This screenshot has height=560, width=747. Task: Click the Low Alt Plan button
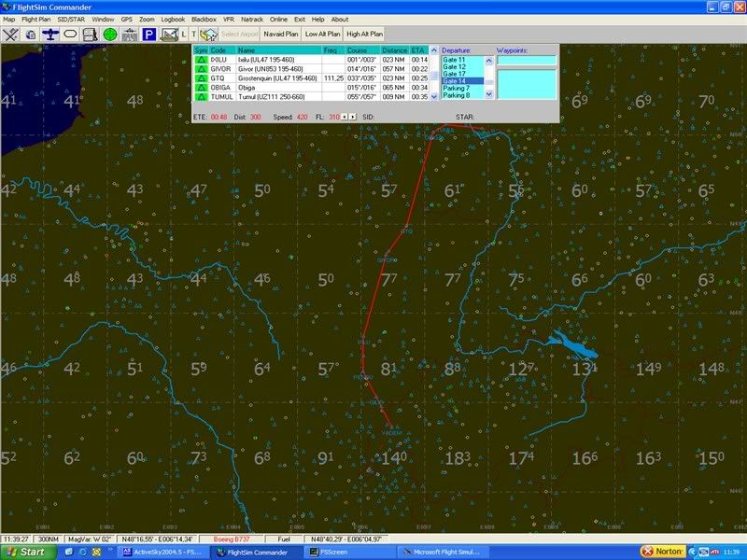point(322,34)
